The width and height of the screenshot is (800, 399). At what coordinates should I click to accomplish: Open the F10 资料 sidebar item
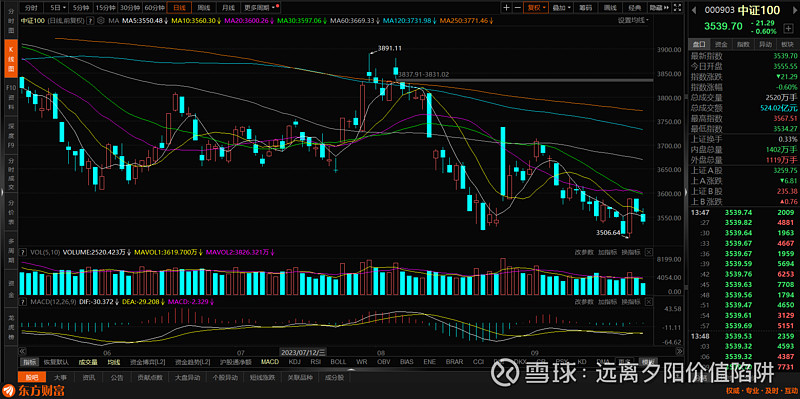(10, 94)
